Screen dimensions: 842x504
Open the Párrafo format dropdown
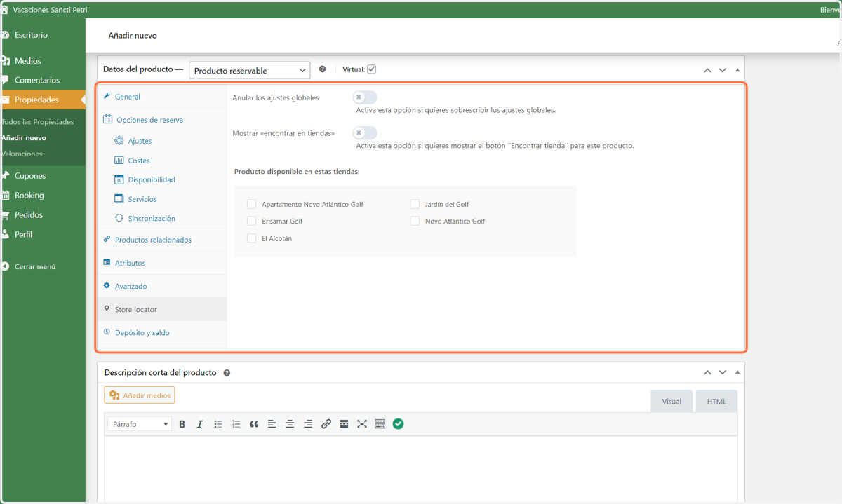(x=140, y=424)
